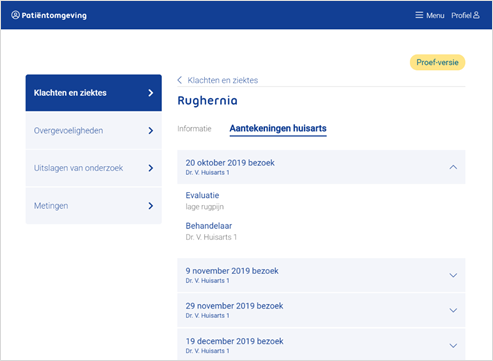This screenshot has height=361, width=493.
Task: Click the arrow next to Overgevoeligheden
Action: click(151, 130)
